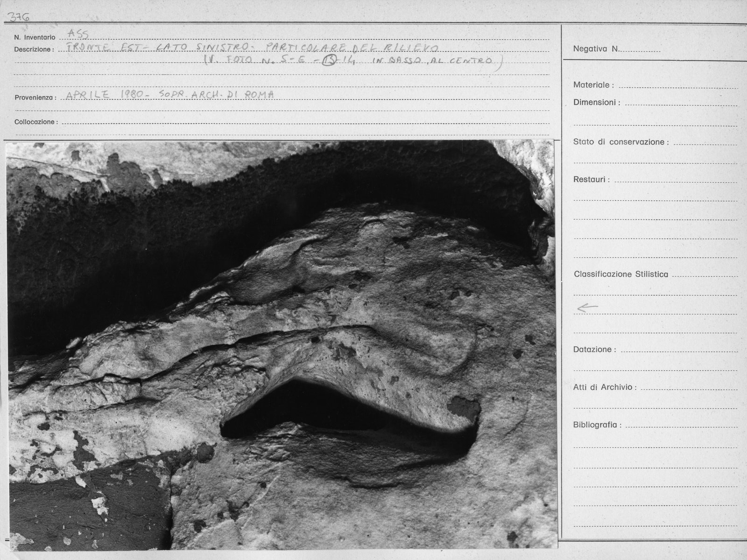Click the Classificazione Stilistica label
This screenshot has height=560, width=747.
621,274
